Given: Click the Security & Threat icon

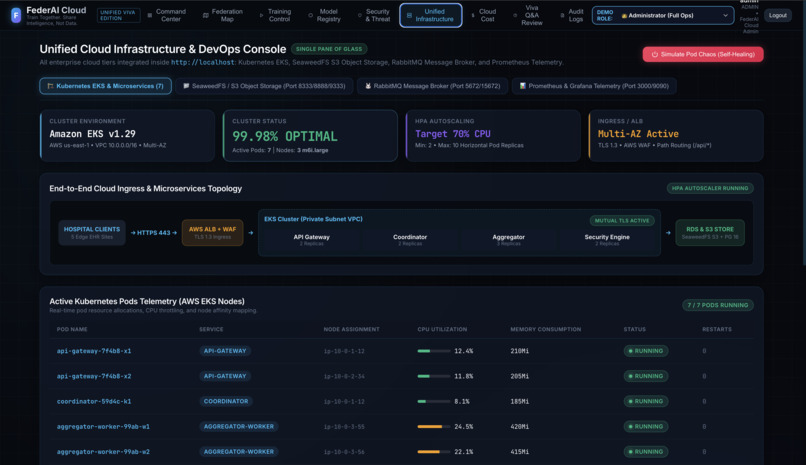Looking at the screenshot, I should (x=359, y=15).
